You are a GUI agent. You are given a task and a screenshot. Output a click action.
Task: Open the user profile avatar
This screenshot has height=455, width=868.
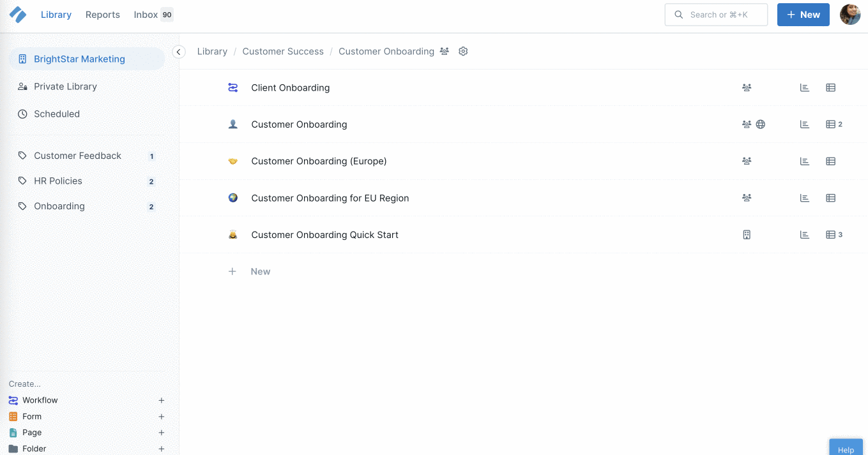(850, 15)
